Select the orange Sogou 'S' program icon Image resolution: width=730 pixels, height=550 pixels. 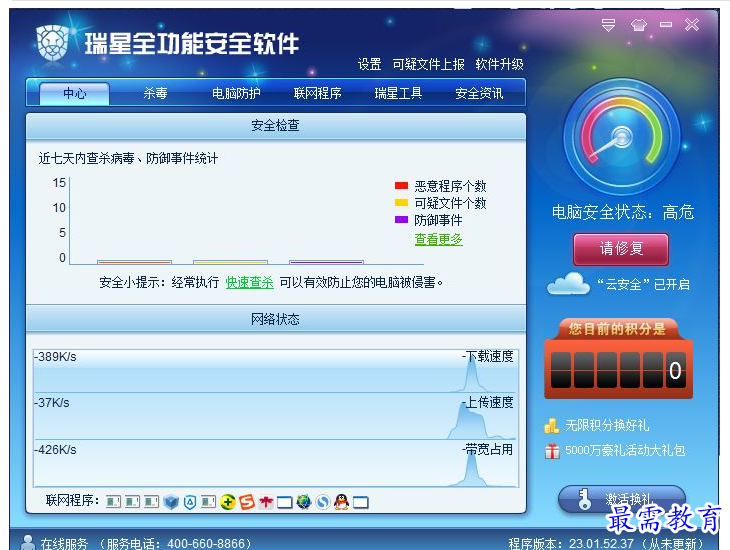[x=247, y=502]
